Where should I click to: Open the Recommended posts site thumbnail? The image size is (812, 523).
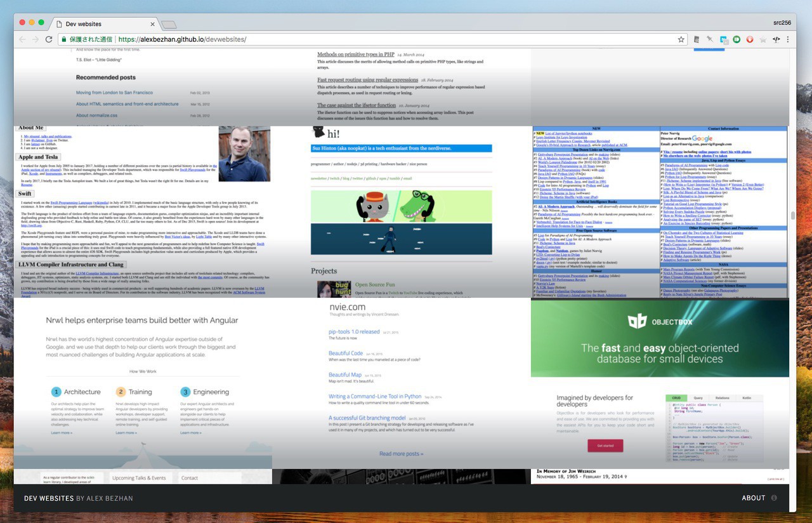pos(143,86)
